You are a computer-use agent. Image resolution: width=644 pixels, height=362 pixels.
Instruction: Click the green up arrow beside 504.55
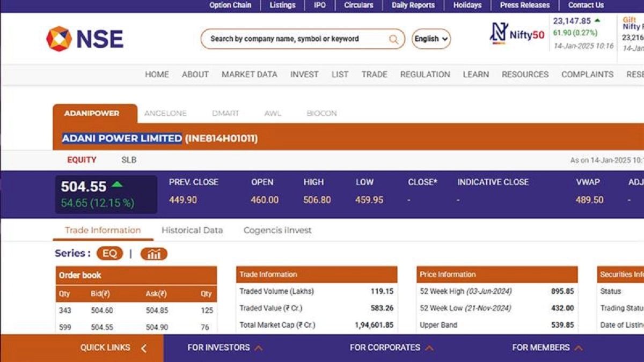click(117, 185)
